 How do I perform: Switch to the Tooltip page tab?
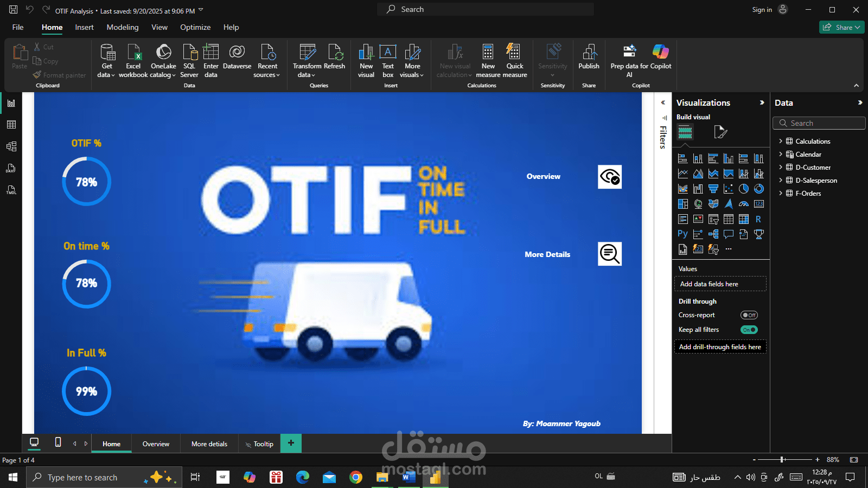coord(259,444)
